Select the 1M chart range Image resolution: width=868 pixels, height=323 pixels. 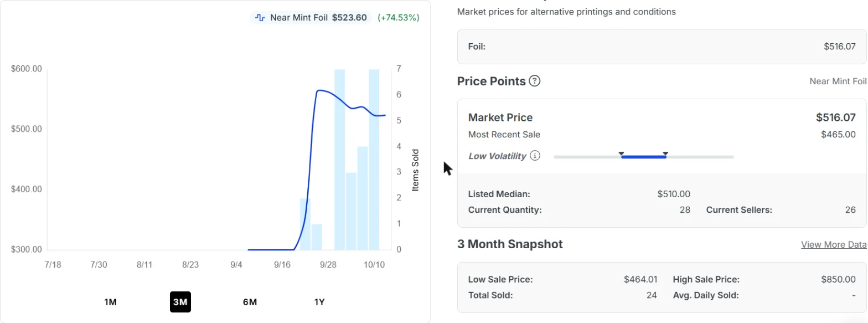(x=110, y=302)
